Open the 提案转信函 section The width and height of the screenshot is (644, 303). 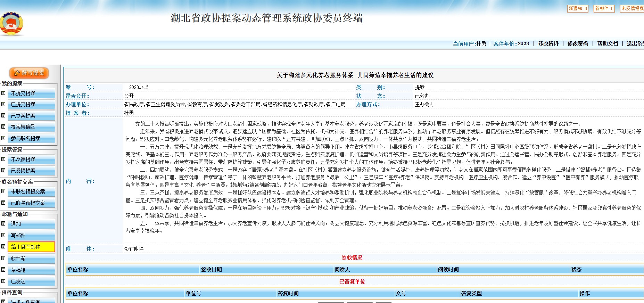[31, 127]
